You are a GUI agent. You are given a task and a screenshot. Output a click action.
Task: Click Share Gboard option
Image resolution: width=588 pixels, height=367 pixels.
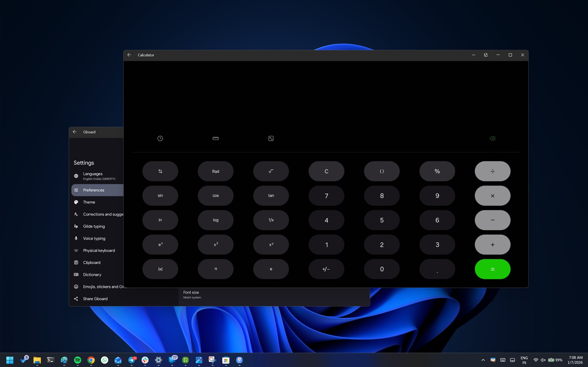tap(95, 299)
